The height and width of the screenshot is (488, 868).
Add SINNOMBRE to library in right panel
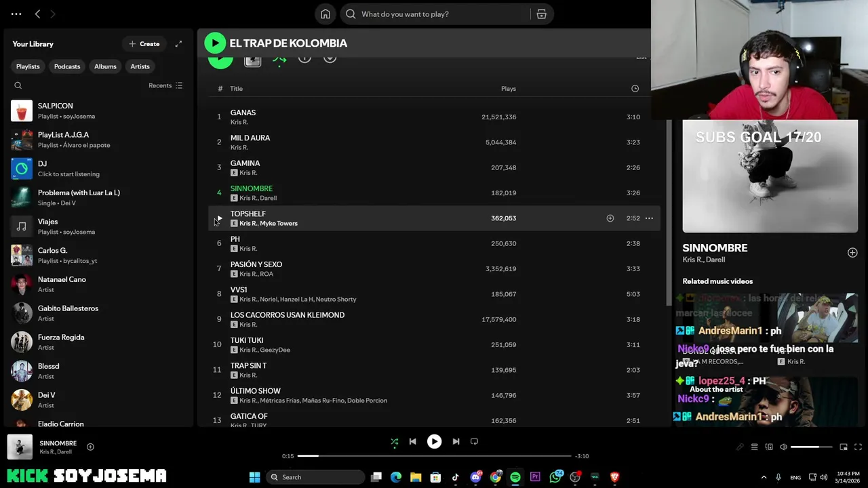[x=852, y=253]
